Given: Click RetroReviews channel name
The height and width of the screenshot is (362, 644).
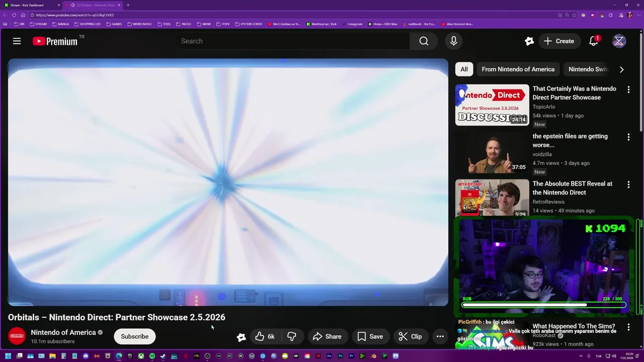Looking at the screenshot, I should (x=548, y=202).
